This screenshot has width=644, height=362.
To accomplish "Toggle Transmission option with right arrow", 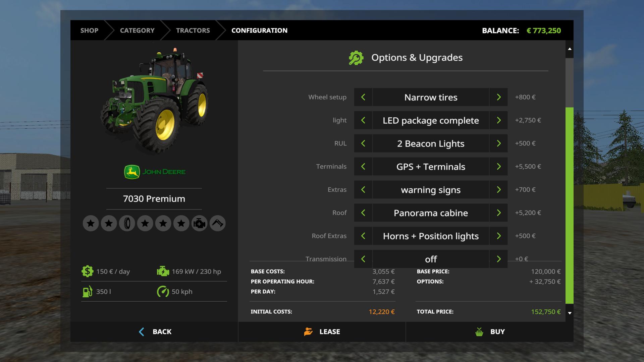I will pos(498,259).
